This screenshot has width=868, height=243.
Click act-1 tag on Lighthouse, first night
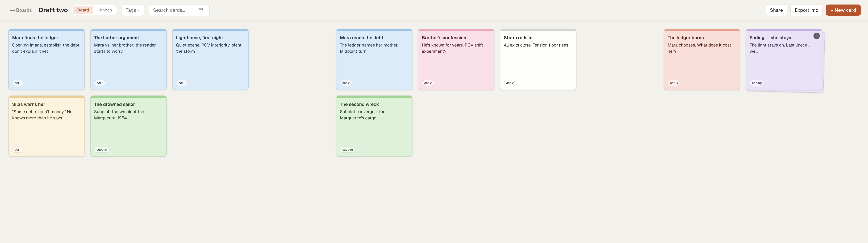(182, 83)
